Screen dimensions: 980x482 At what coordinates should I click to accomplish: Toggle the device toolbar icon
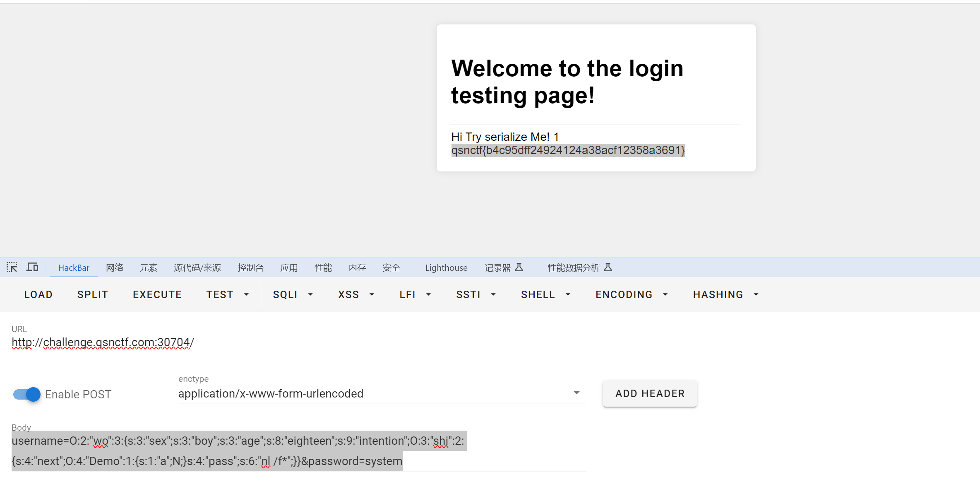[x=32, y=267]
